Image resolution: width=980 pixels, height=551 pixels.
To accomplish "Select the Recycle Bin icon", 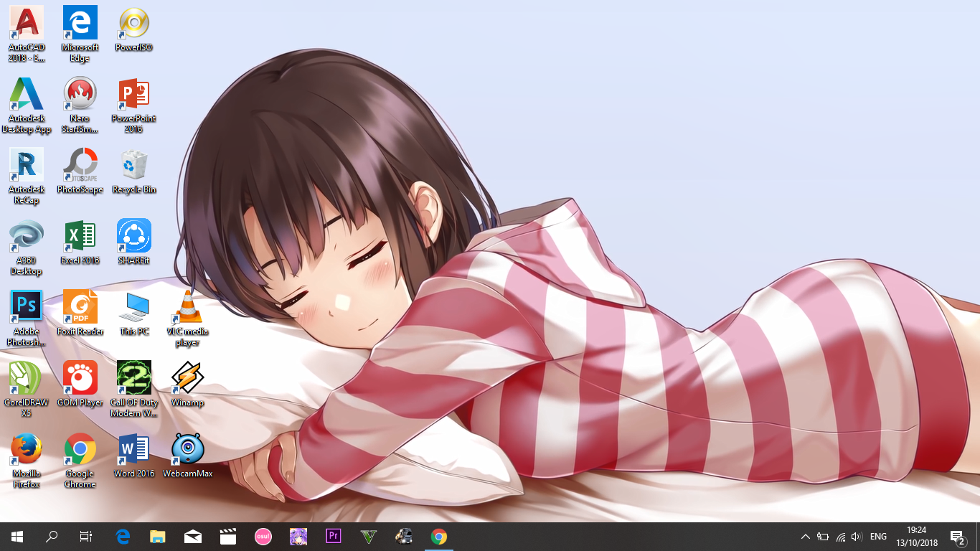I will (x=134, y=171).
